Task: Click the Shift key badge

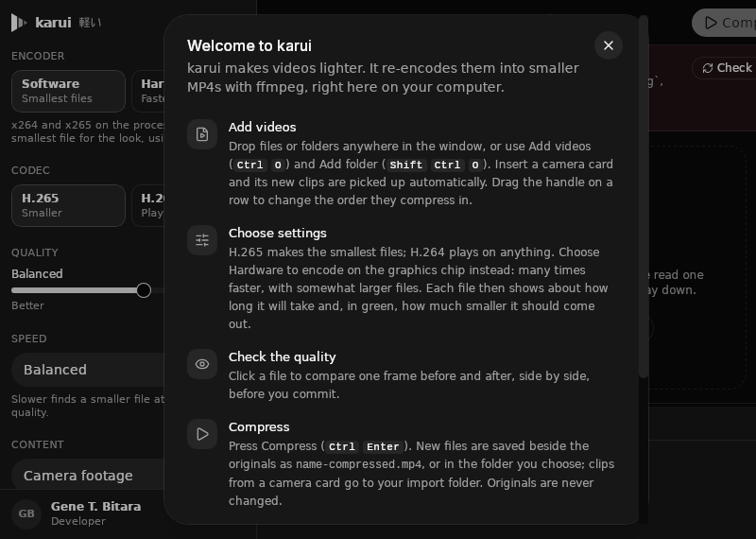Action: [406, 165]
